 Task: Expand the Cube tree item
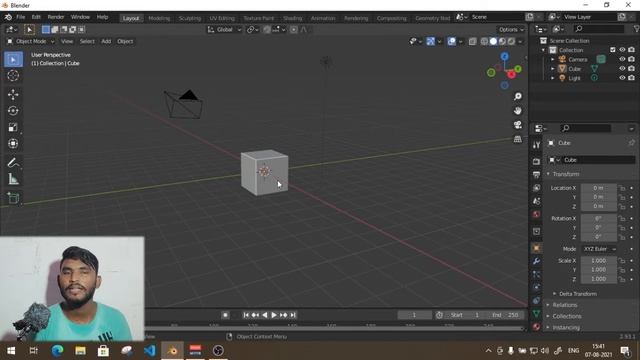[x=553, y=69]
